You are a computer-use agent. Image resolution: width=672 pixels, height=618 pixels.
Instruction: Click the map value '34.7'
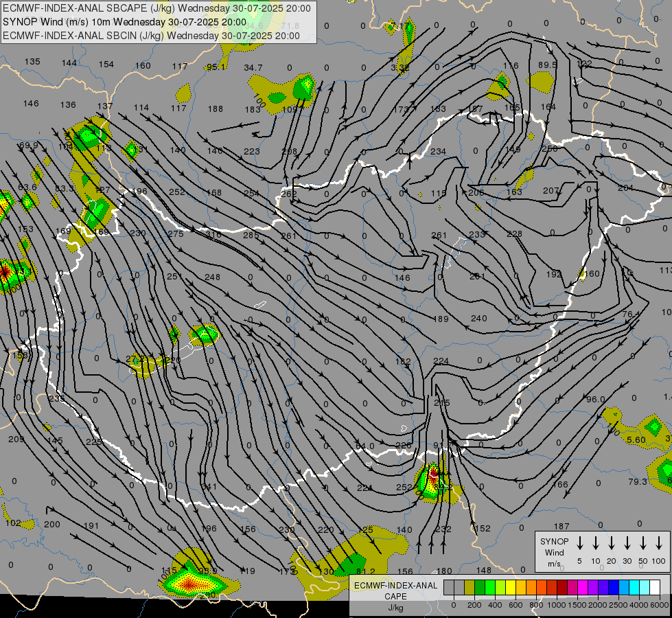[x=253, y=68]
